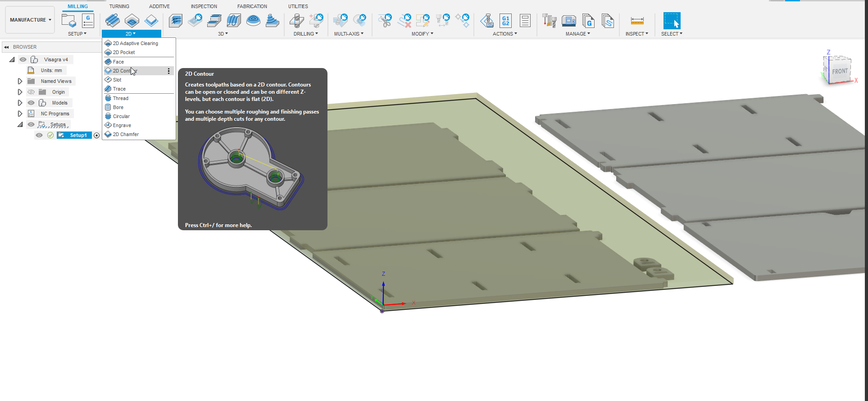Image resolution: width=868 pixels, height=401 pixels.
Task: Activate Setup1 radio button
Action: [x=96, y=135]
